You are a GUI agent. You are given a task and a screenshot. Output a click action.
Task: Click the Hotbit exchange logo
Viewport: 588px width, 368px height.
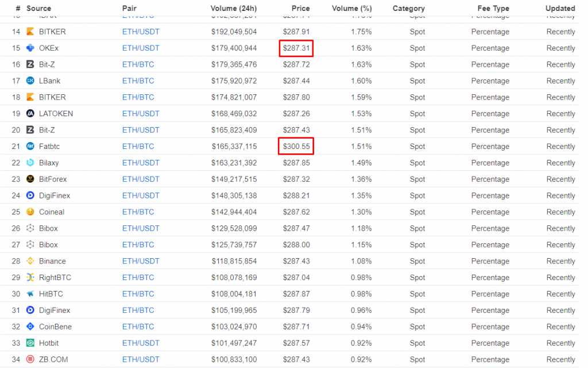(x=30, y=343)
